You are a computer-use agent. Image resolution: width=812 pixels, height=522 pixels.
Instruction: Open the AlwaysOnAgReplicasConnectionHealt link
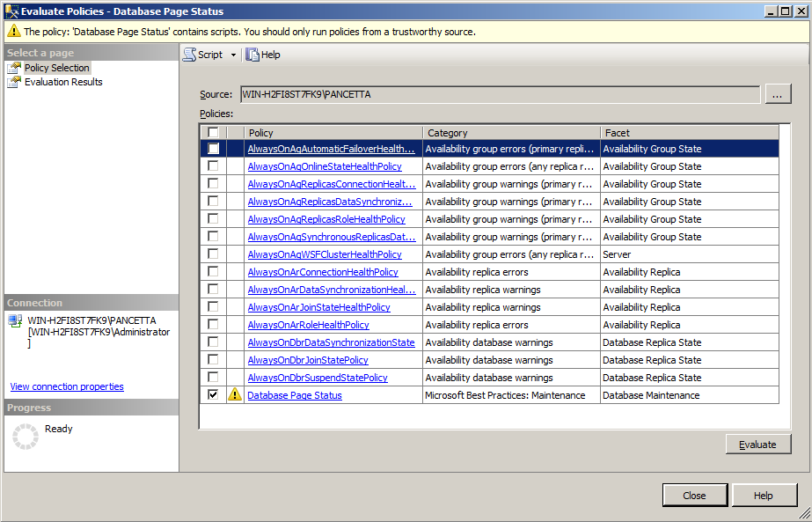(332, 184)
